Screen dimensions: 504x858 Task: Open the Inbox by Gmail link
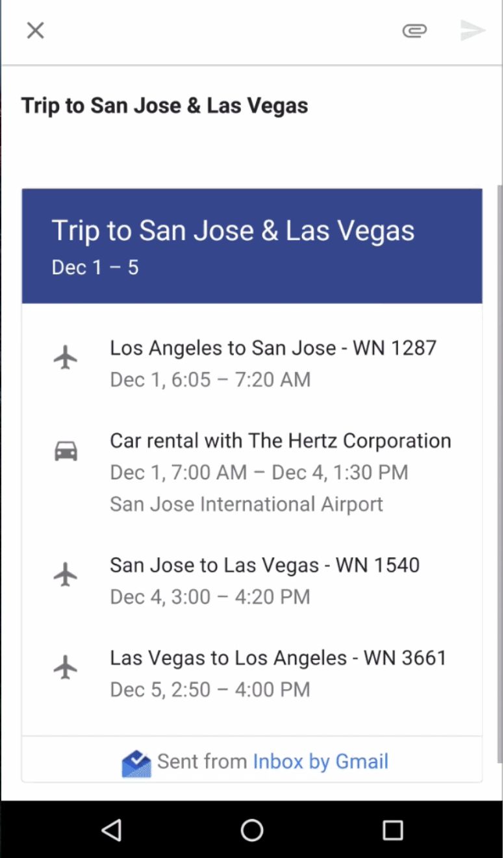(320, 761)
